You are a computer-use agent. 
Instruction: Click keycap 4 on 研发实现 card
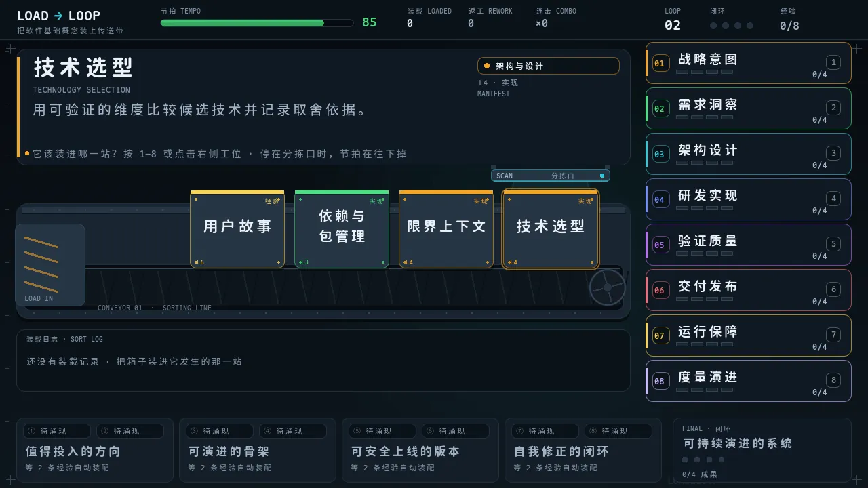[833, 199]
